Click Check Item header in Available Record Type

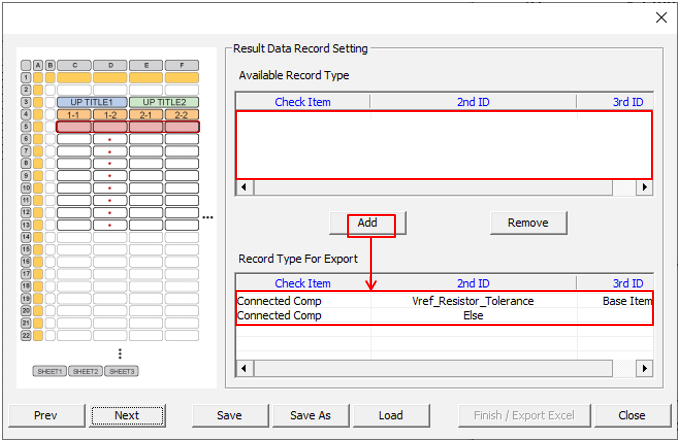(x=302, y=102)
